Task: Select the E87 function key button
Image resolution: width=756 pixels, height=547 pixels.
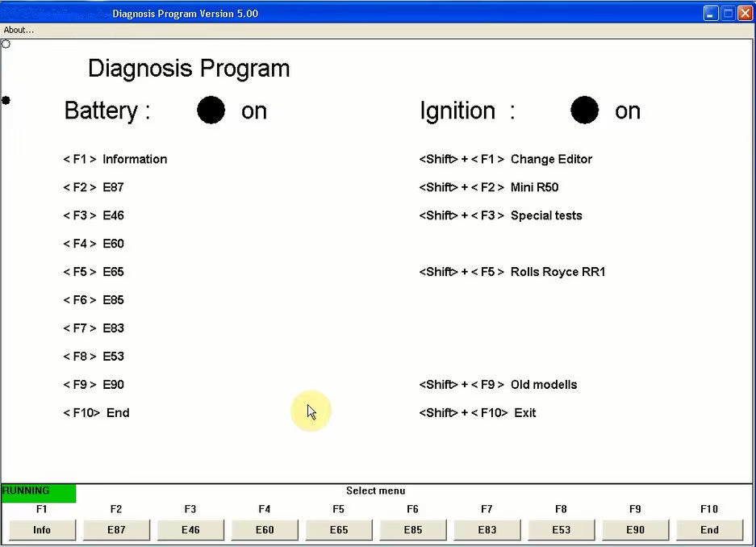Action: point(116,530)
